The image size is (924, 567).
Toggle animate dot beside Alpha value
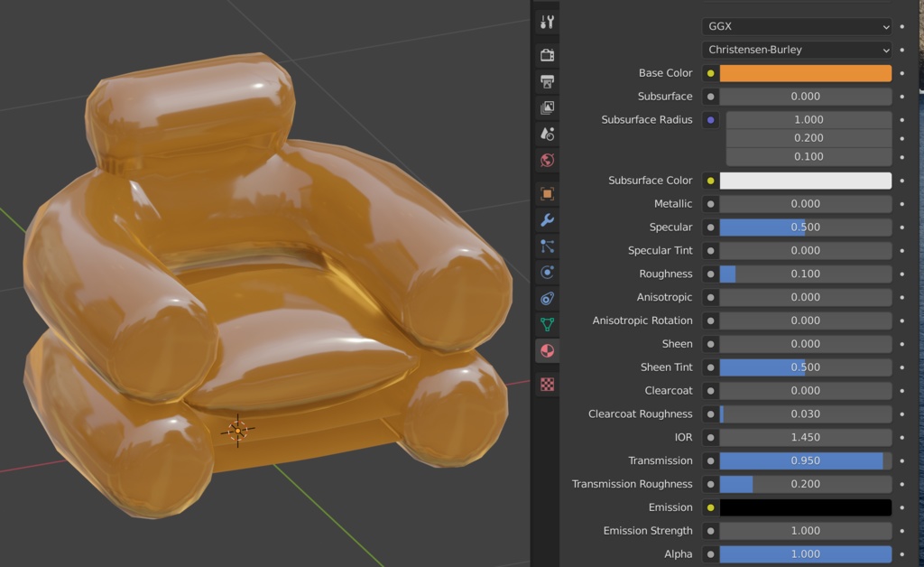[x=902, y=554]
